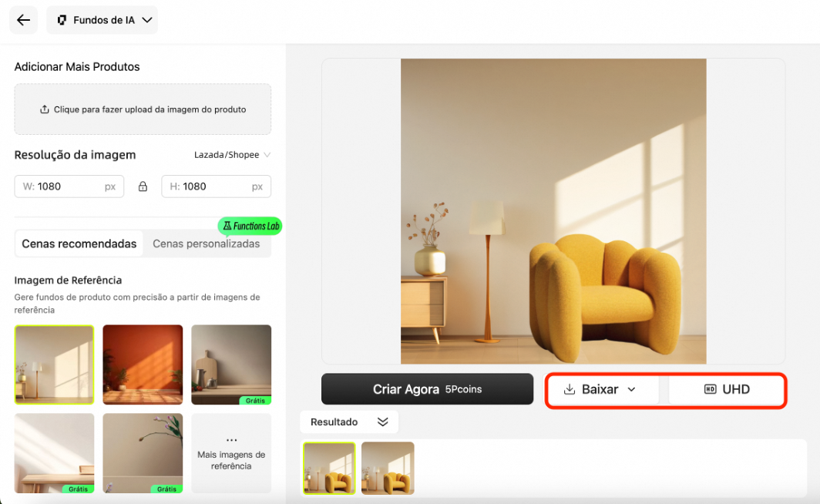Screen dimensions: 820x504
Task: Select the orange wall reference image
Action: coord(143,365)
